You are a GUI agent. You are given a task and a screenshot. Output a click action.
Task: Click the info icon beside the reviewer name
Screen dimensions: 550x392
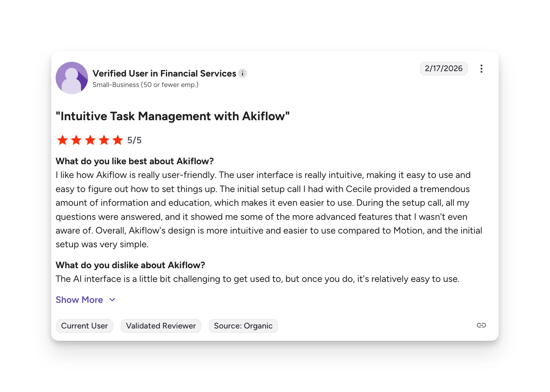point(243,74)
